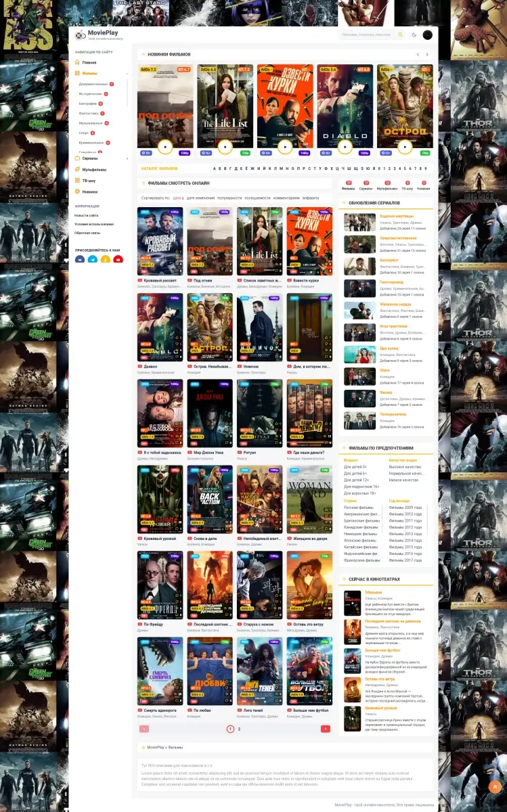This screenshot has height=812, width=507.
Task: Expand the Сериалы sidebar section
Action: tap(127, 158)
